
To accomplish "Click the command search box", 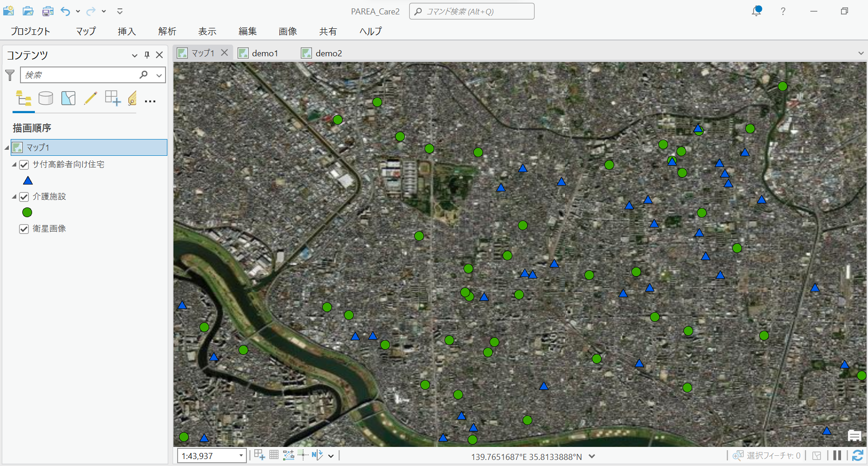I will click(472, 11).
